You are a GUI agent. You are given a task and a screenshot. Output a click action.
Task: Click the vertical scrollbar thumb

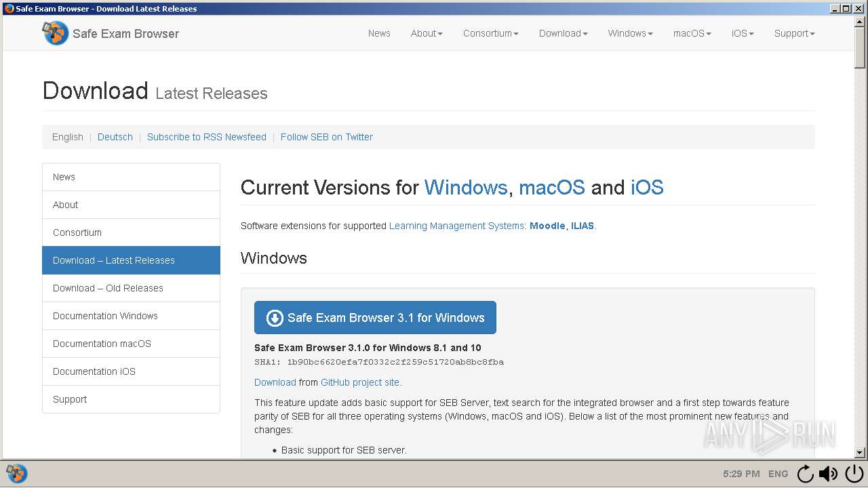[x=860, y=48]
